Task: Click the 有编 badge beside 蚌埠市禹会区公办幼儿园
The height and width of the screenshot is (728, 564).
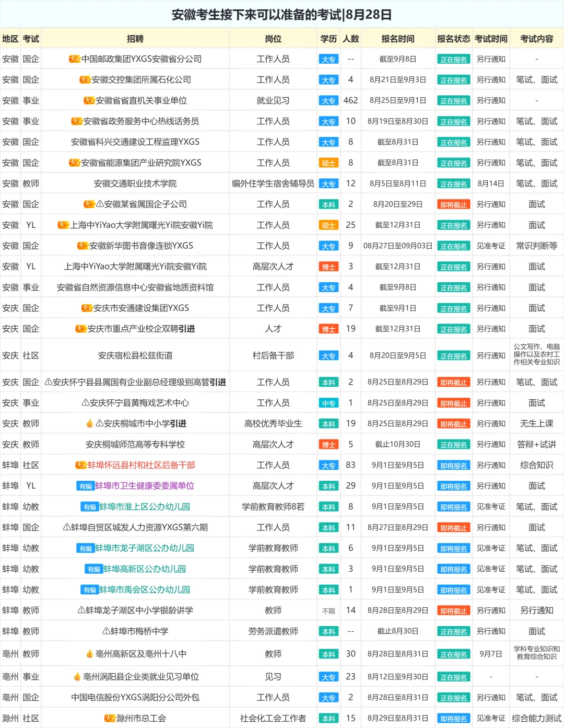Action: click(90, 590)
